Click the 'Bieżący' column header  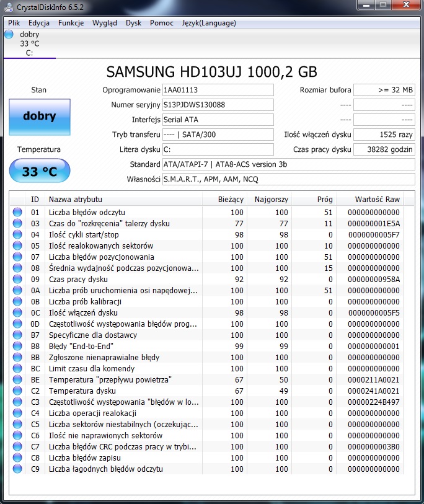point(224,199)
